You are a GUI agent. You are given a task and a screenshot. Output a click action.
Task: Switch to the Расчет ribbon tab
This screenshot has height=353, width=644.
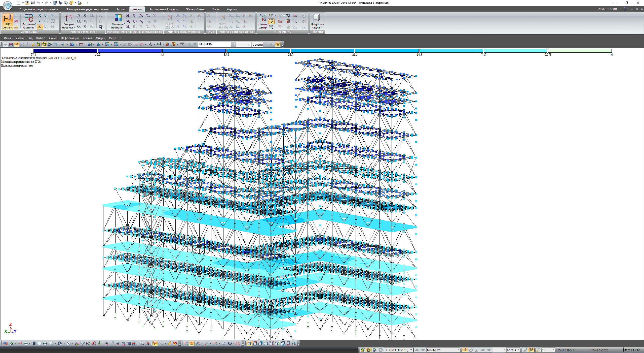[121, 9]
